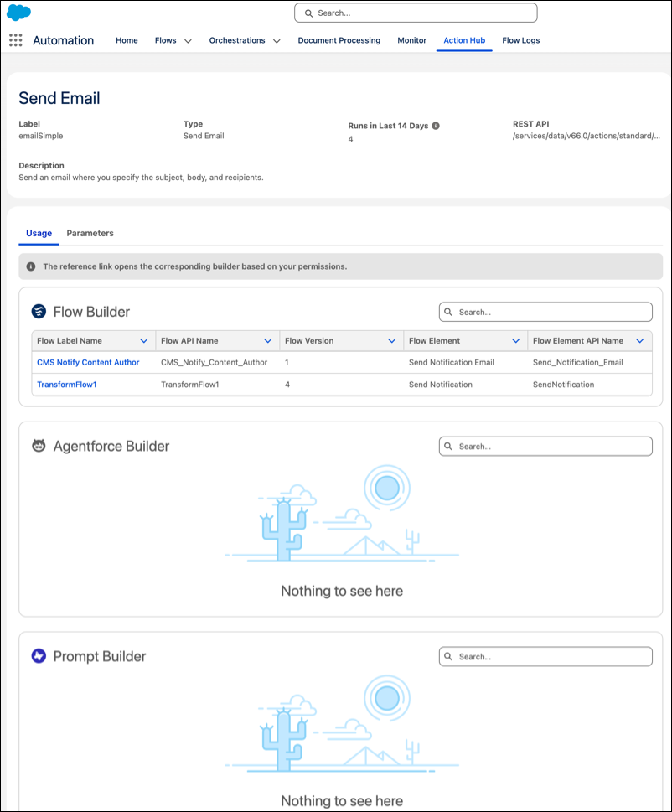Click the Flow Builder section icon
The height and width of the screenshot is (812, 672).
[x=39, y=311]
